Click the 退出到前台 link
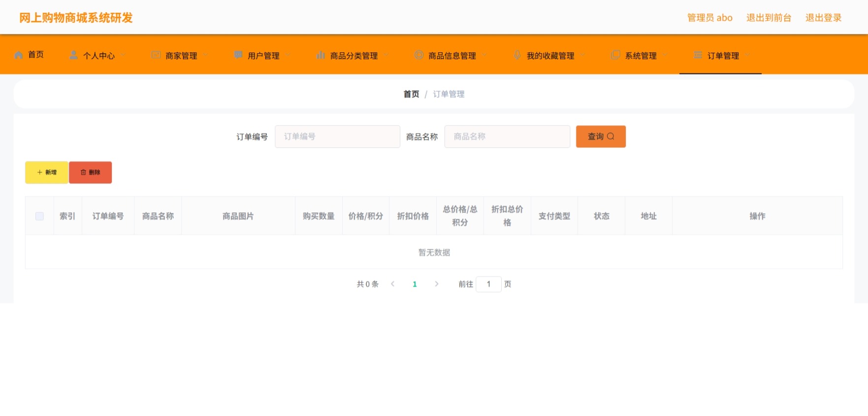 coord(769,18)
